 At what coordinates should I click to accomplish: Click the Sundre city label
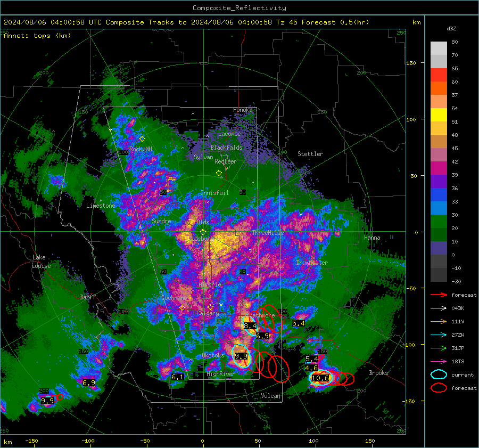point(161,221)
